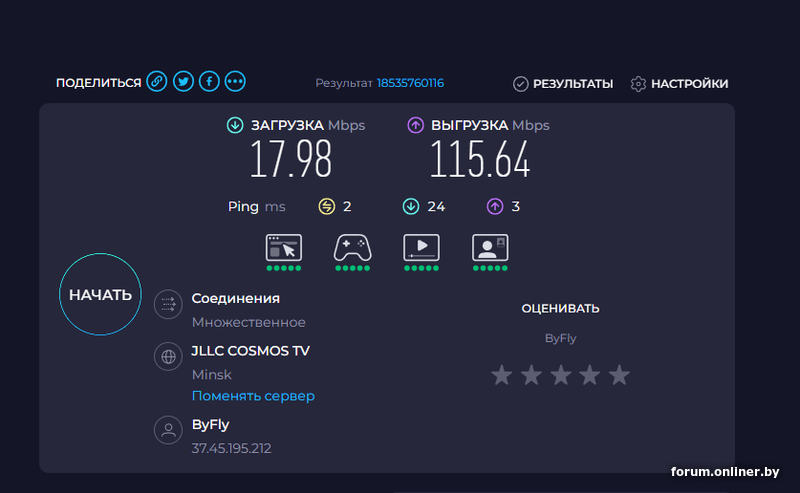Click the Connections mode icon
Image resolution: width=800 pixels, height=493 pixels.
tap(168, 305)
